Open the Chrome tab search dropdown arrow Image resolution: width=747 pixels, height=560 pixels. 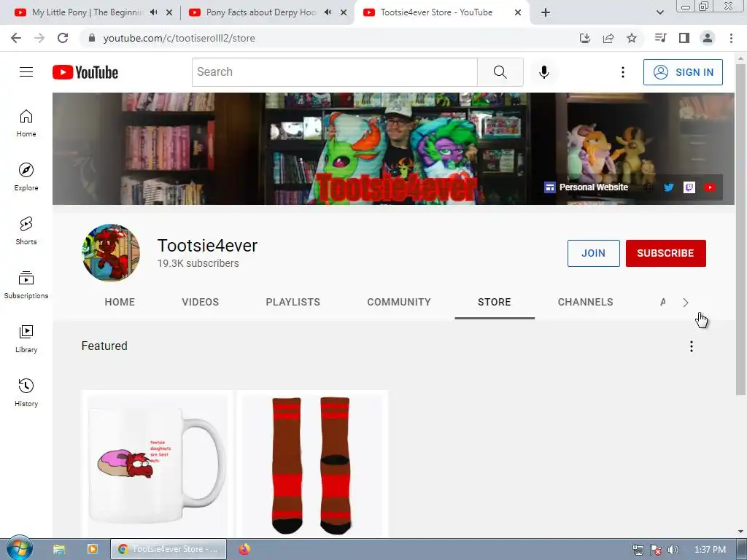coord(659,12)
